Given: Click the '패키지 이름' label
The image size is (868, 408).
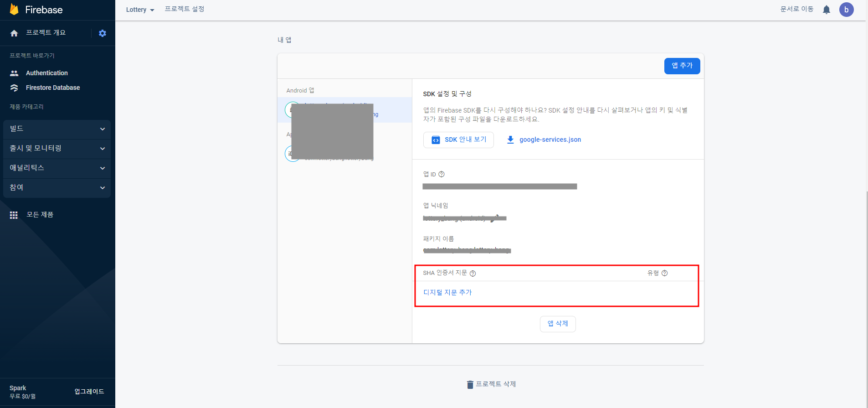Looking at the screenshot, I should point(438,239).
